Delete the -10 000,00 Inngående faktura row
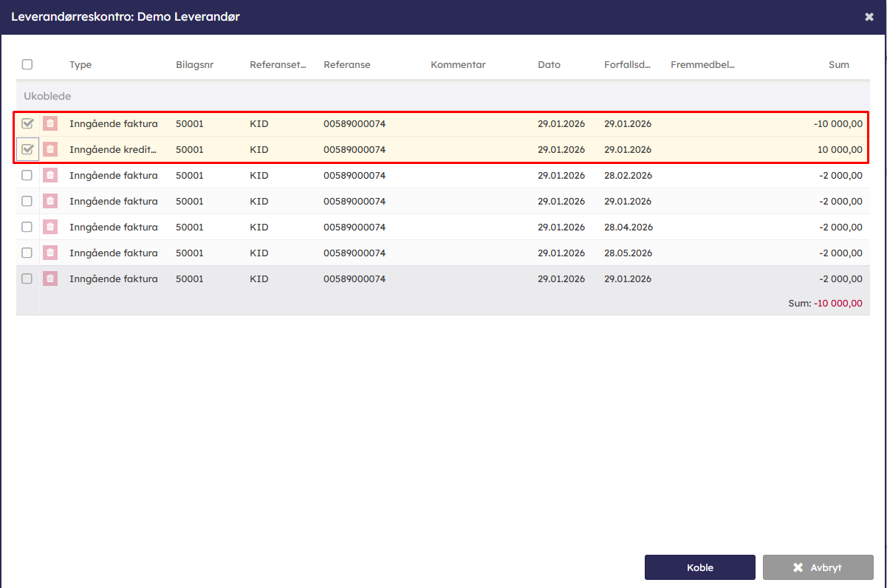The width and height of the screenshot is (887, 588). click(x=50, y=123)
